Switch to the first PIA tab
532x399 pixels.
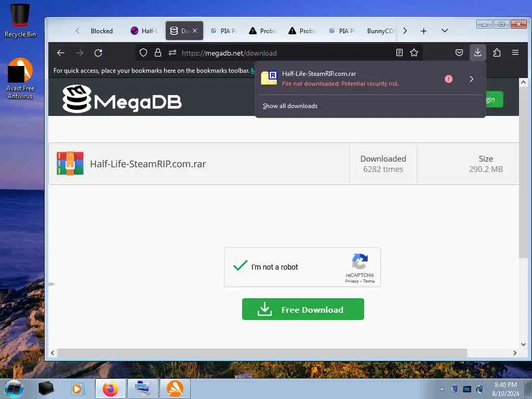tap(223, 31)
